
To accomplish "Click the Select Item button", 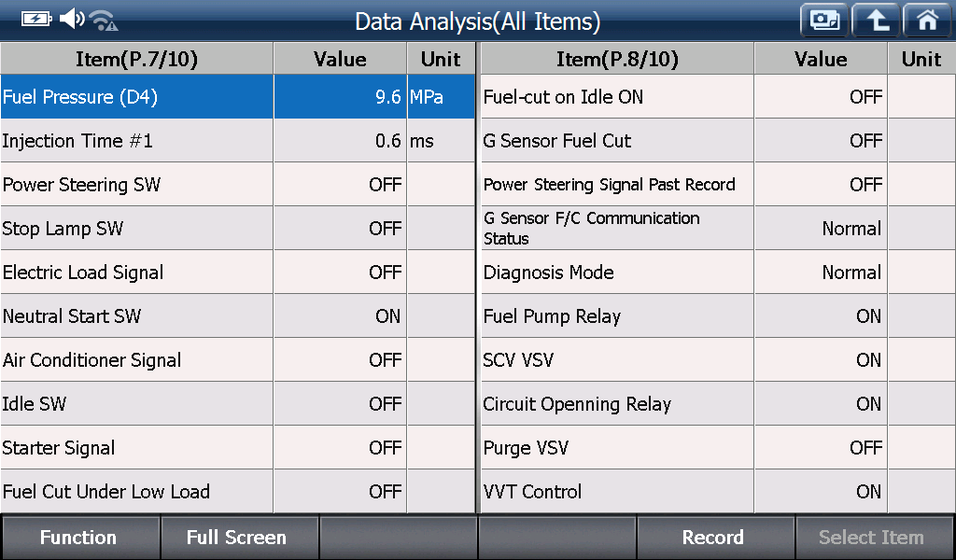I will click(872, 538).
